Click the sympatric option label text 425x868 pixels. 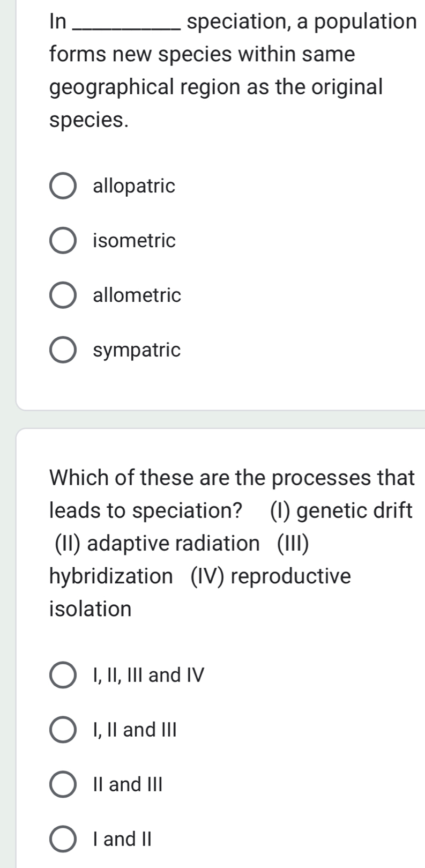[137, 350]
